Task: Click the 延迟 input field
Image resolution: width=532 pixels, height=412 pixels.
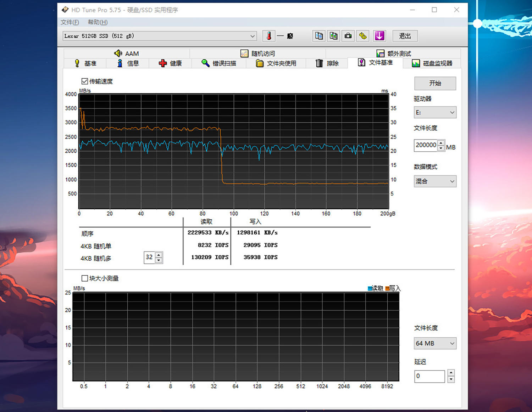Action: click(430, 376)
